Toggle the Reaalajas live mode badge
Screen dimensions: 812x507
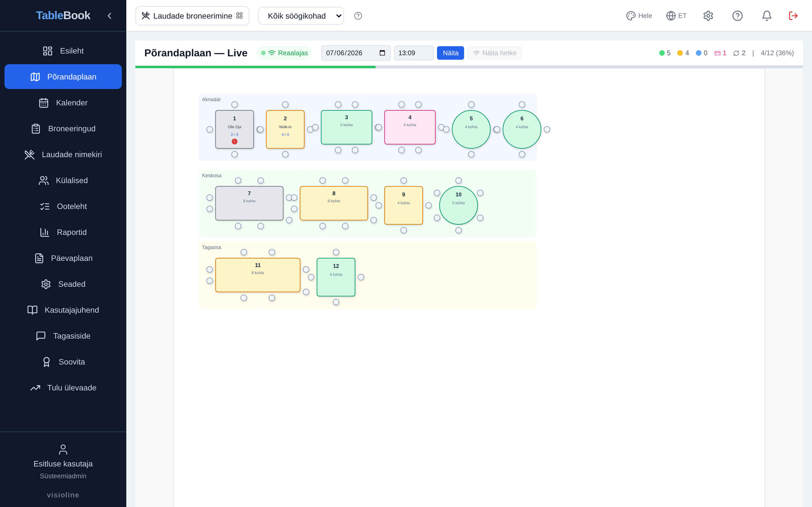point(284,53)
